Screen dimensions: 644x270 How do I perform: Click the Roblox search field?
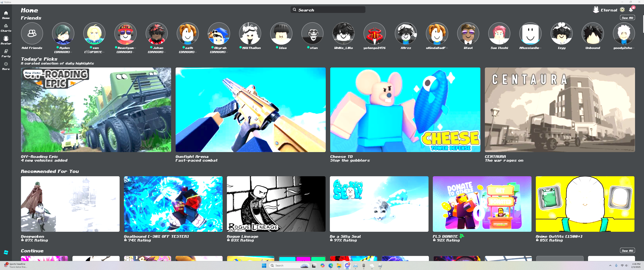point(328,10)
